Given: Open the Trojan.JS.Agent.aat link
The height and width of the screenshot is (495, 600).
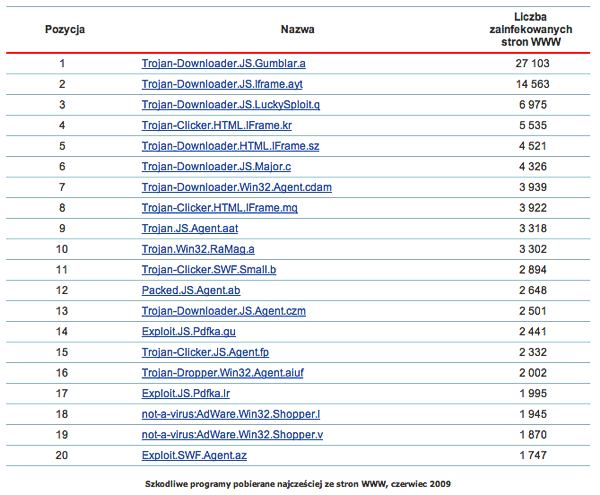Looking at the screenshot, I should [x=190, y=229].
